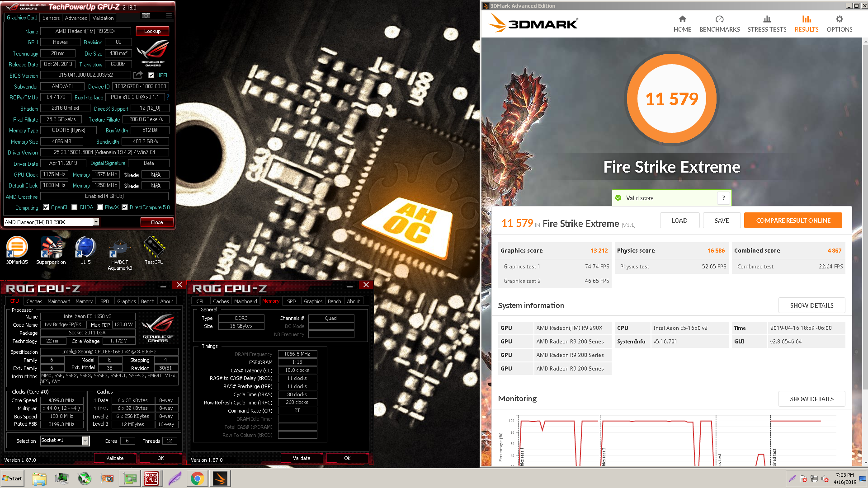The image size is (868, 488).
Task: Click LOAD in 3DMark results
Action: point(679,221)
